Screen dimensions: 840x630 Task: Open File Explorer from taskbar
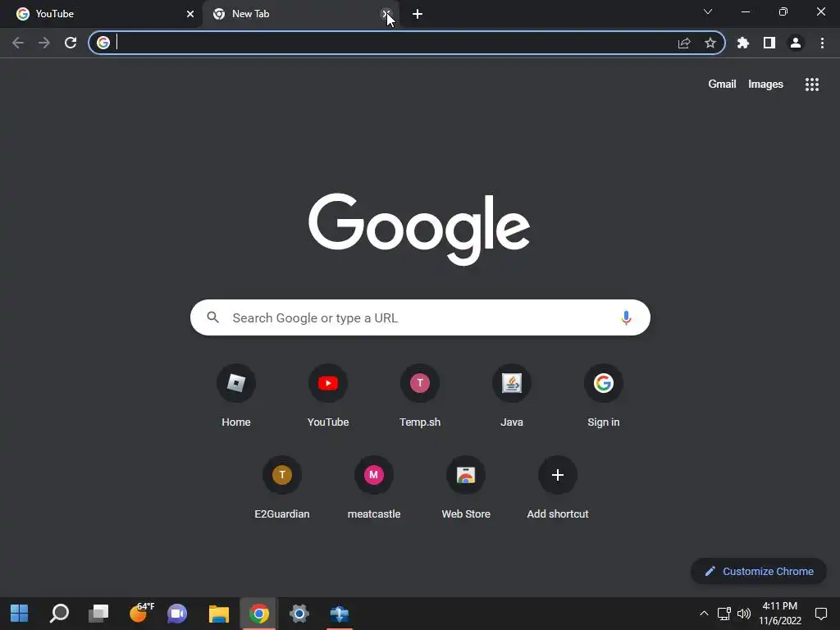tap(218, 614)
